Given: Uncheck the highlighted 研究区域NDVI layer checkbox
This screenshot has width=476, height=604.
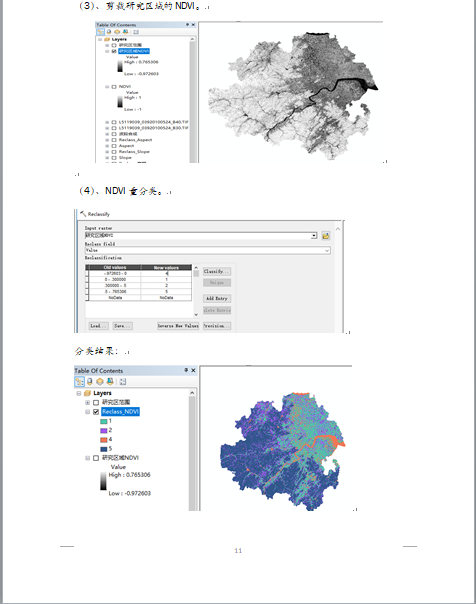Looking at the screenshot, I should [114, 51].
